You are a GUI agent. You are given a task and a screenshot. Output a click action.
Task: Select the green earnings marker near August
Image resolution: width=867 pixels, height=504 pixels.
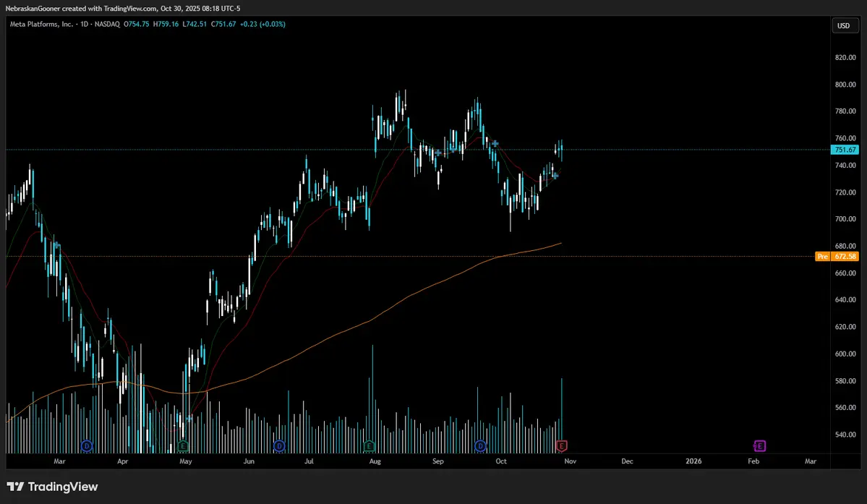(x=369, y=446)
